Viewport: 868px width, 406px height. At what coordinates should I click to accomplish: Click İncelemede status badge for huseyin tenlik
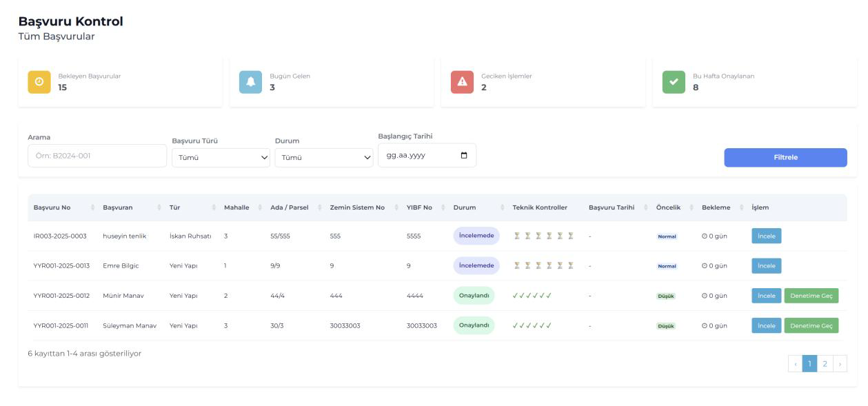(x=476, y=236)
